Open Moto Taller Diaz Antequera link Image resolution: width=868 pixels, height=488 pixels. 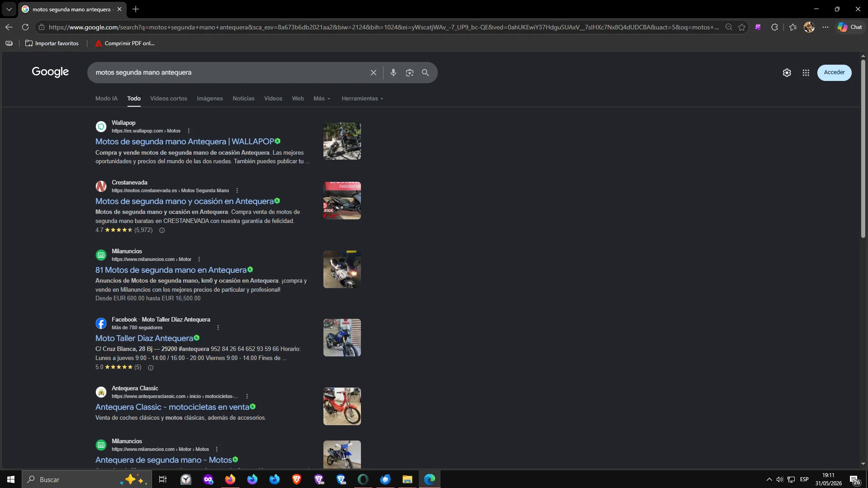tap(144, 338)
